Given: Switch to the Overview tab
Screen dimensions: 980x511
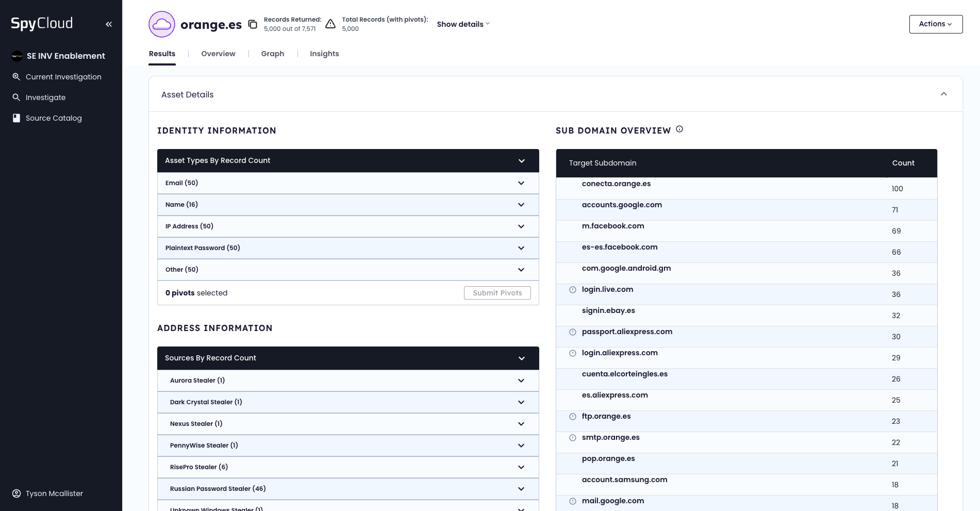Looking at the screenshot, I should pyautogui.click(x=218, y=54).
